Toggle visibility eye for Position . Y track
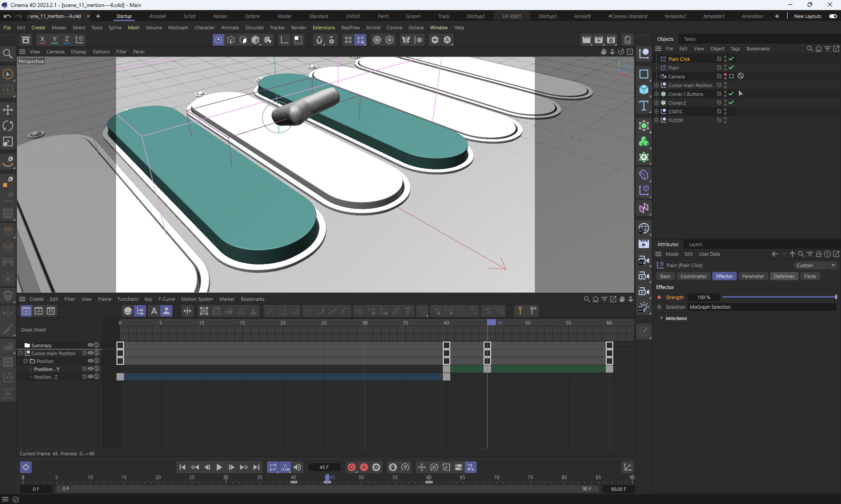The image size is (841, 504). click(91, 369)
